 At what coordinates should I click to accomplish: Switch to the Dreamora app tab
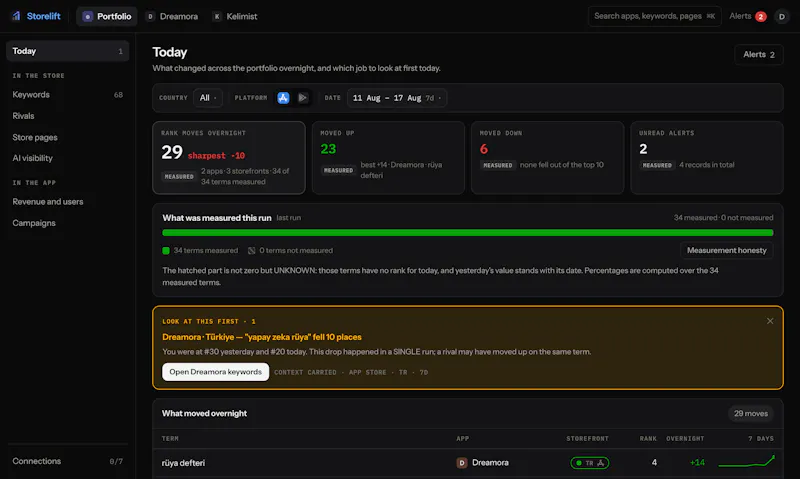click(172, 16)
